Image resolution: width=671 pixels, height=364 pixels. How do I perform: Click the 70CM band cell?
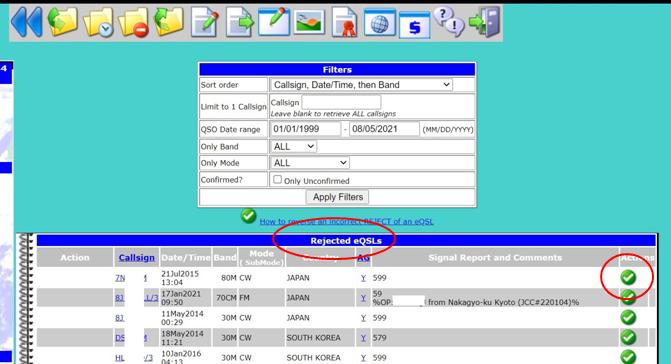[226, 298]
